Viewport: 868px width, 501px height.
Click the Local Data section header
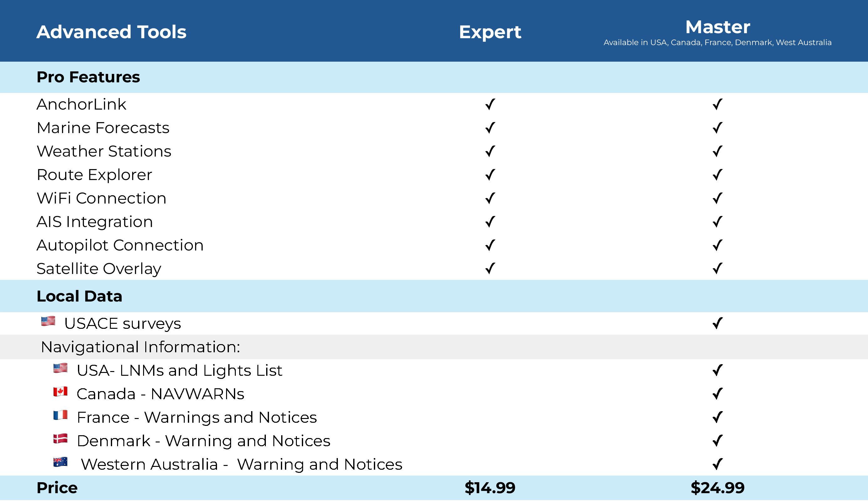tap(80, 296)
